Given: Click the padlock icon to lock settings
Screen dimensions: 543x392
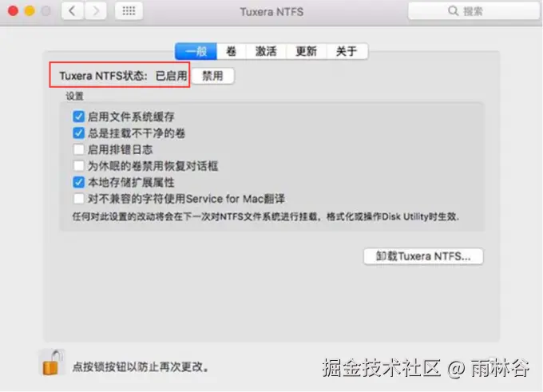Looking at the screenshot, I should (x=52, y=363).
